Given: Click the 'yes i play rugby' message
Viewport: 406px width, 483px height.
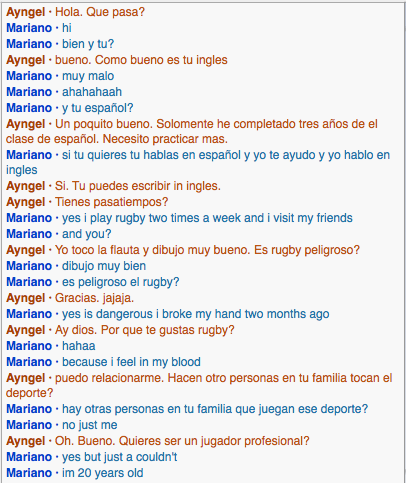Looking at the screenshot, I should point(207,218).
